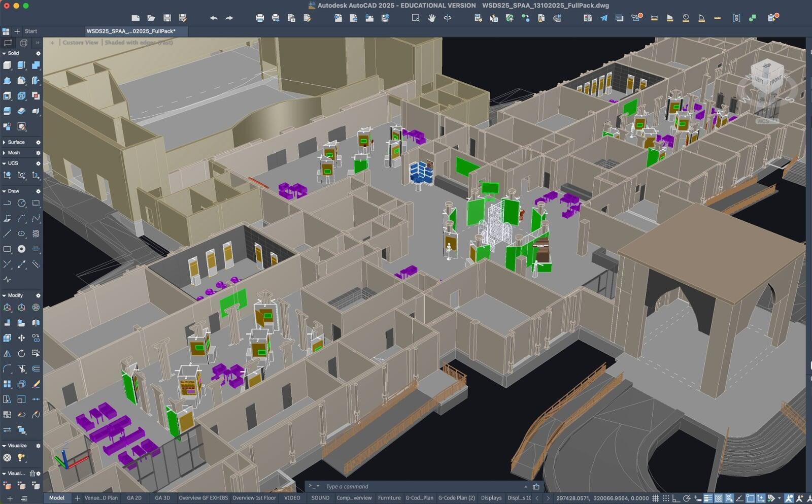The height and width of the screenshot is (504, 812).
Task: Toggle grid display in status bar
Action: pyautogui.click(x=656, y=498)
